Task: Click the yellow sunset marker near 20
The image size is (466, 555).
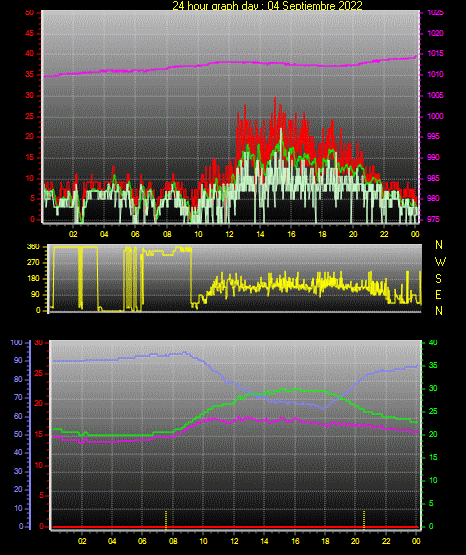Action: coord(364,520)
